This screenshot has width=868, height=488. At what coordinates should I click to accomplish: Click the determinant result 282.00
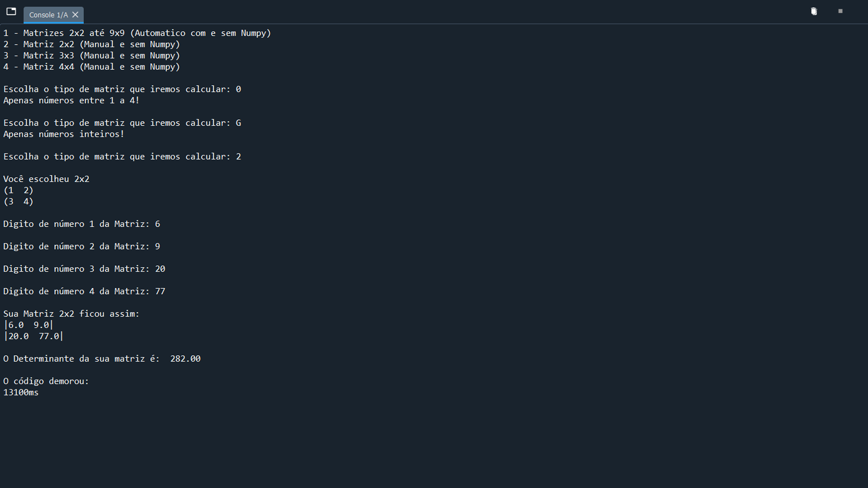(x=185, y=359)
